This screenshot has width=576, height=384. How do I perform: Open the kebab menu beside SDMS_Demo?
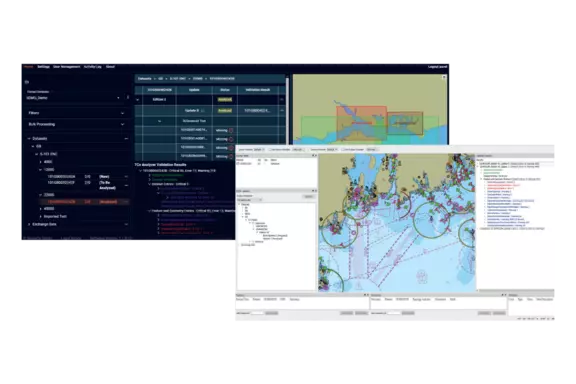pos(128,98)
